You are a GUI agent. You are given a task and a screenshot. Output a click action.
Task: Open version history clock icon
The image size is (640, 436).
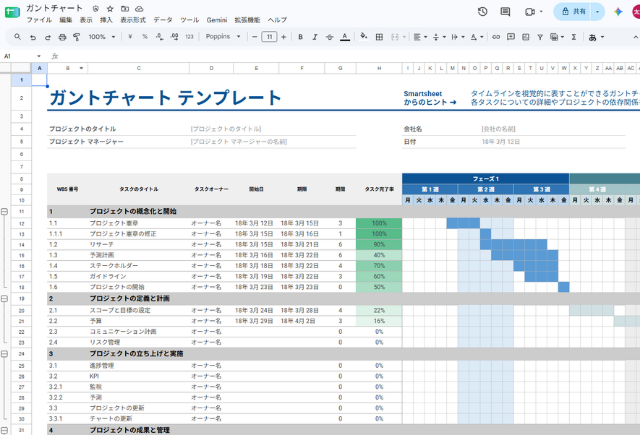[482, 11]
